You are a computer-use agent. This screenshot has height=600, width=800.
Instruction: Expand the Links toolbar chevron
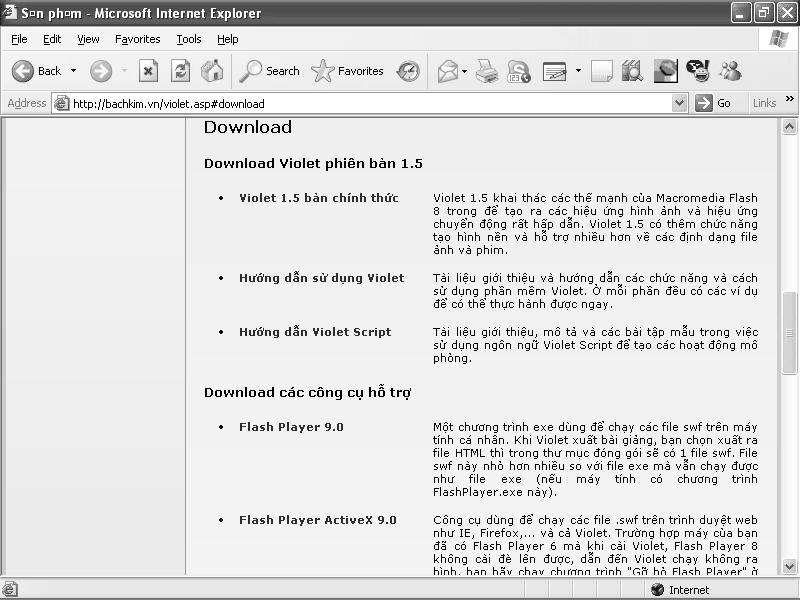pos(790,99)
